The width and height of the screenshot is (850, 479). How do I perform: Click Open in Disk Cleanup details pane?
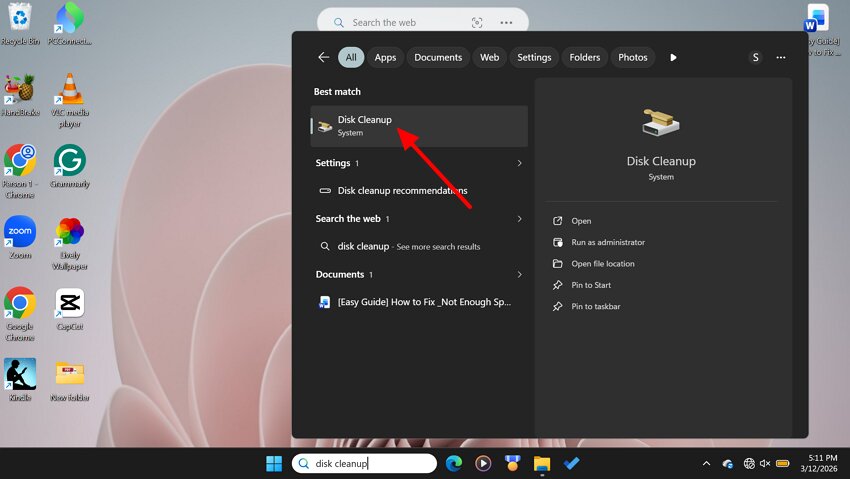581,221
